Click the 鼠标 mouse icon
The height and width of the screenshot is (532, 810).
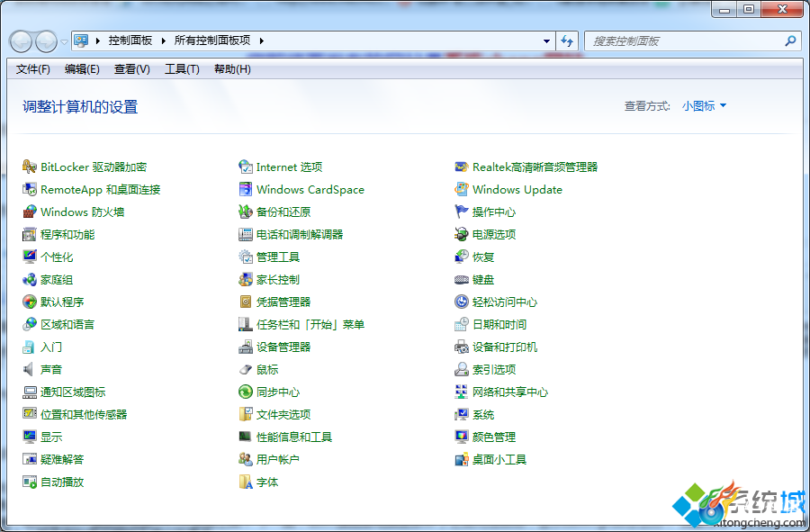tap(246, 369)
